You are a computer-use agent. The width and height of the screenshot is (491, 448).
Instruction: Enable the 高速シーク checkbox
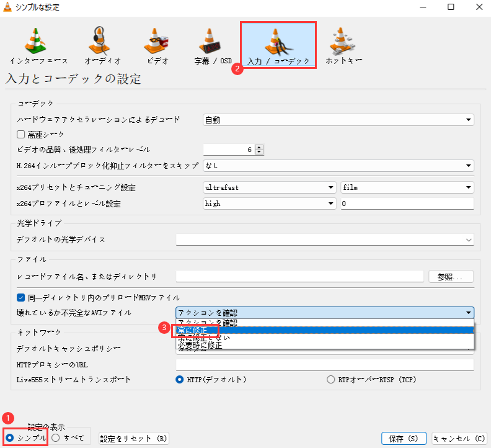tap(21, 135)
